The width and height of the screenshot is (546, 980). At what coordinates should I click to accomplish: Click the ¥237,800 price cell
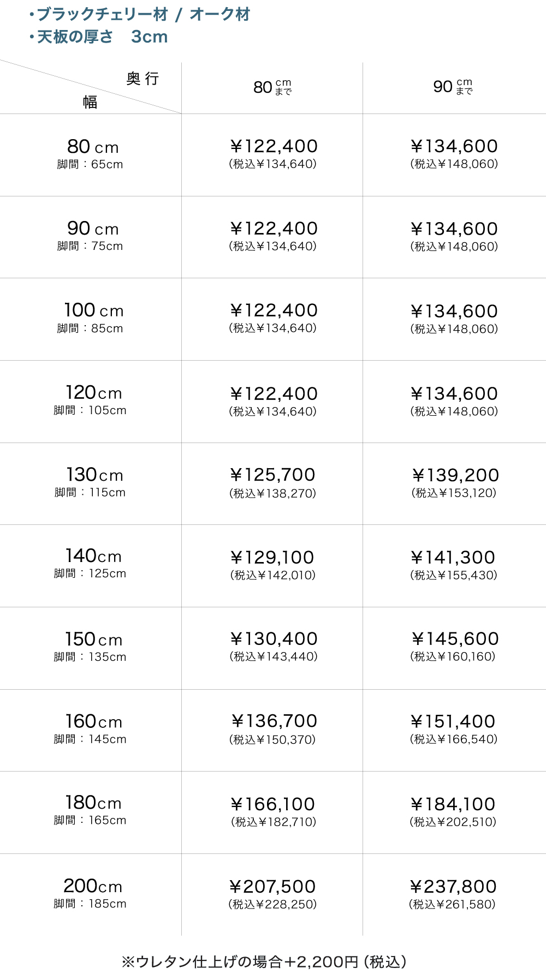pos(453,887)
